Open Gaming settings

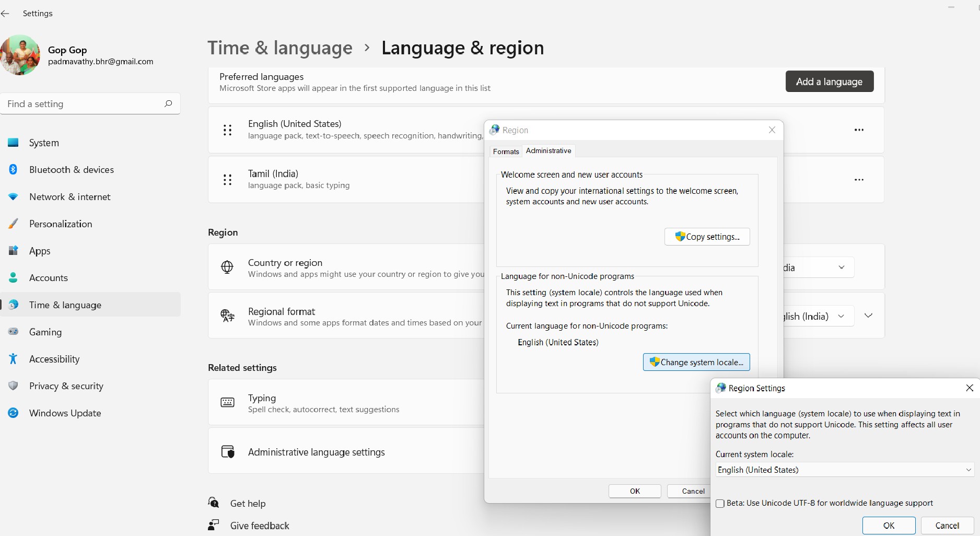[x=90, y=332]
